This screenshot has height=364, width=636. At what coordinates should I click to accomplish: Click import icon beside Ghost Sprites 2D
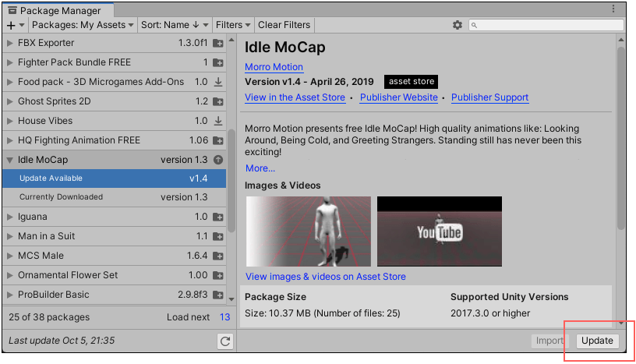(218, 101)
